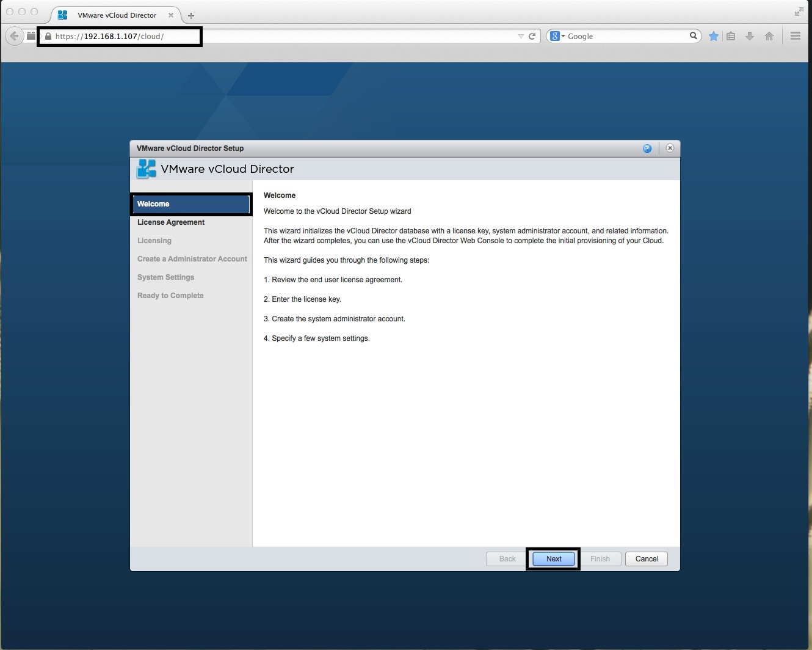The image size is (812, 650).
Task: Open the Firefox hamburger menu
Action: pos(795,35)
